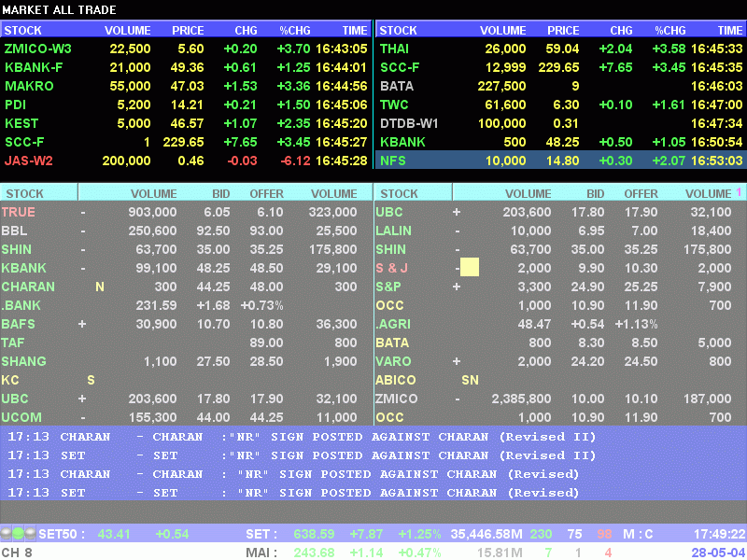
Task: Click the S flag beside KC
Action: pyautogui.click(x=91, y=380)
